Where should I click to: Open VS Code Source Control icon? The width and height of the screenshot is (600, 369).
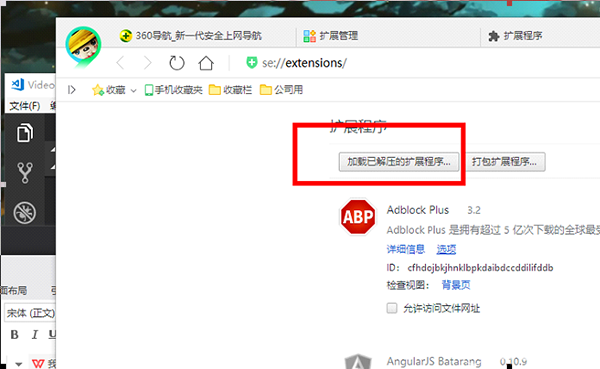[x=25, y=173]
